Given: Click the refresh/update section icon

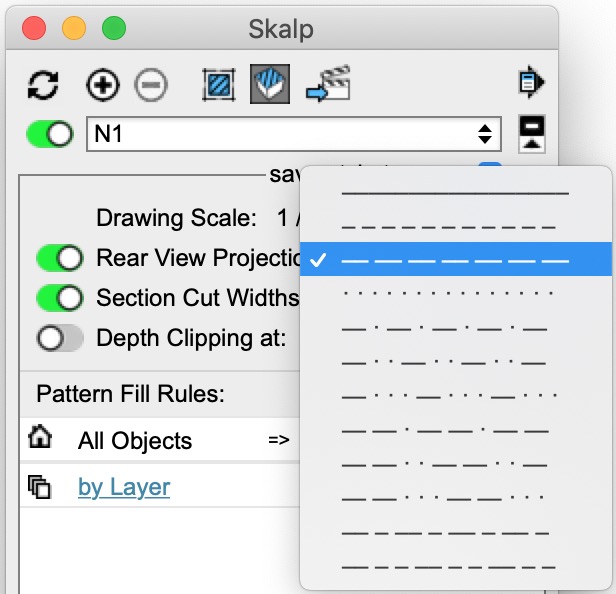Looking at the screenshot, I should pyautogui.click(x=43, y=85).
